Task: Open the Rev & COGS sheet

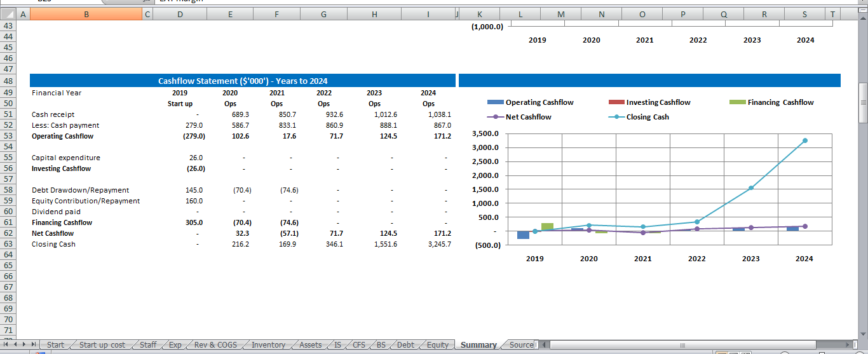Action: click(x=215, y=345)
